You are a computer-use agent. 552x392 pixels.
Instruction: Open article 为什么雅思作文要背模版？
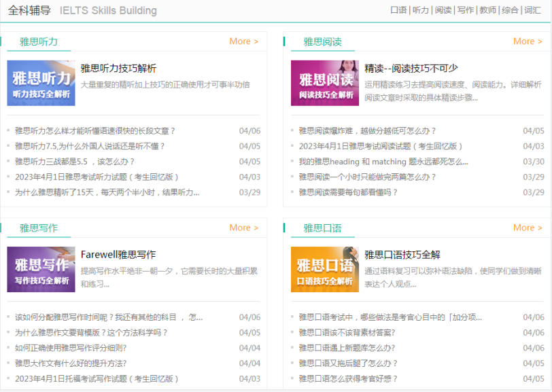pos(91,333)
